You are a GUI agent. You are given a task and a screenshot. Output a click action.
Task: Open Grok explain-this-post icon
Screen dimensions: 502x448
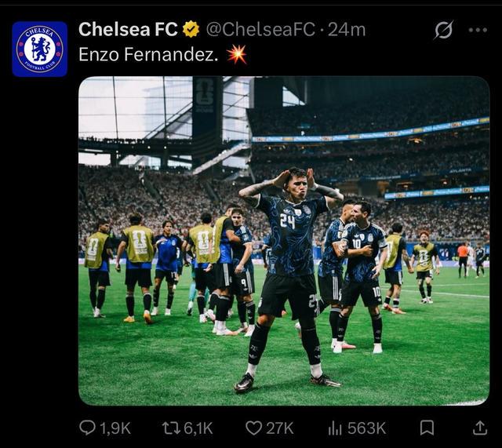coord(444,30)
